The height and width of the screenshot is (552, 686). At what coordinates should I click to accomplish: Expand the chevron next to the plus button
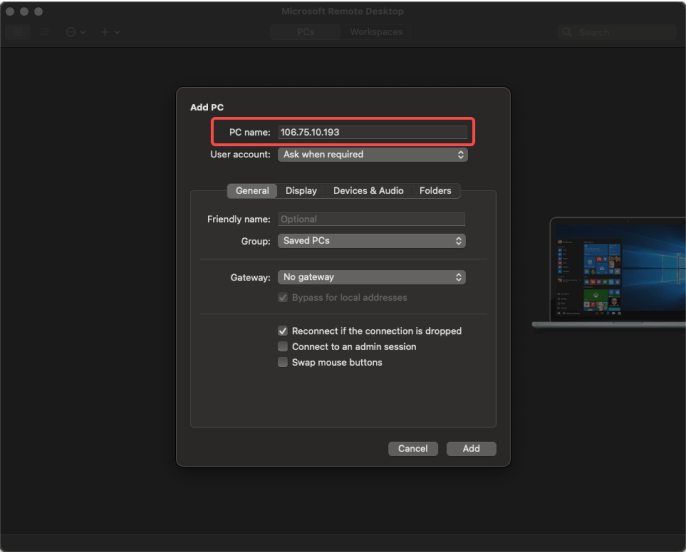pos(117,32)
